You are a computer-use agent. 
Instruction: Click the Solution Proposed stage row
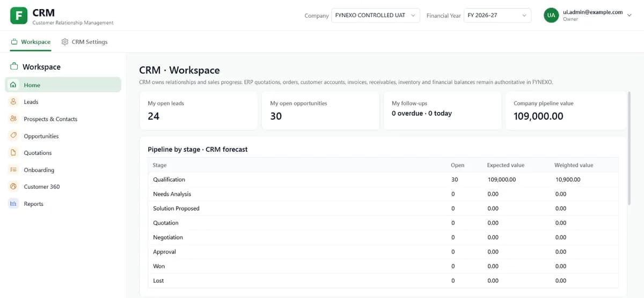[x=383, y=208]
